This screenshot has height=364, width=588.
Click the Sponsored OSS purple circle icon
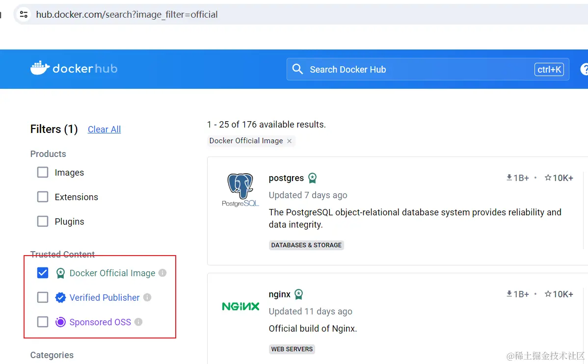point(60,322)
